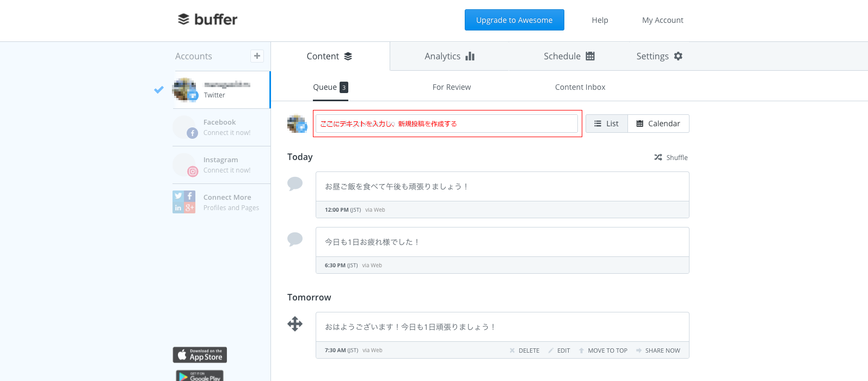Click speech bubble icon beside 12:00 PM post
The height and width of the screenshot is (381, 868).
(295, 183)
